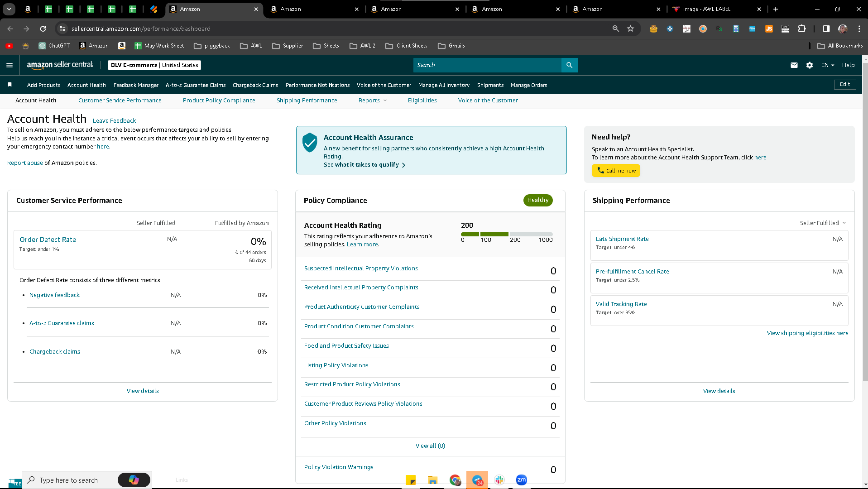This screenshot has width=868, height=489.
Task: Open the Eligibilities tab
Action: [x=422, y=101]
